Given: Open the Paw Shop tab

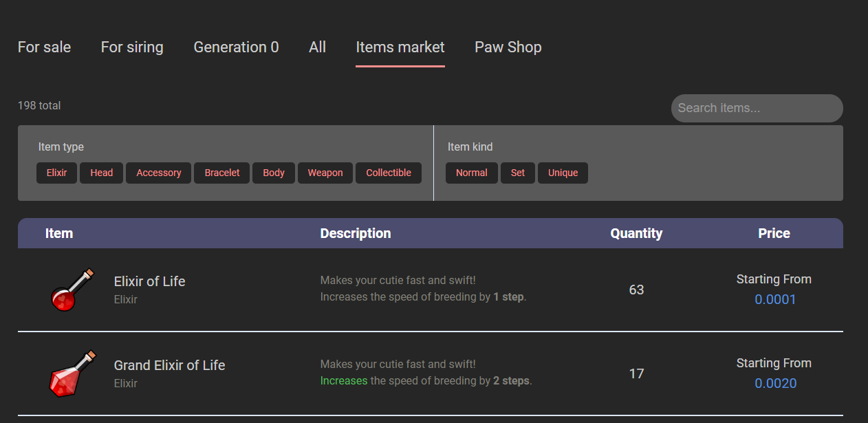Looking at the screenshot, I should point(508,47).
